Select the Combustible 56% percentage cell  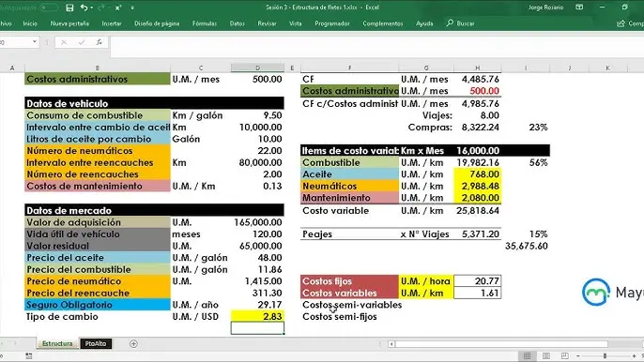coord(526,162)
